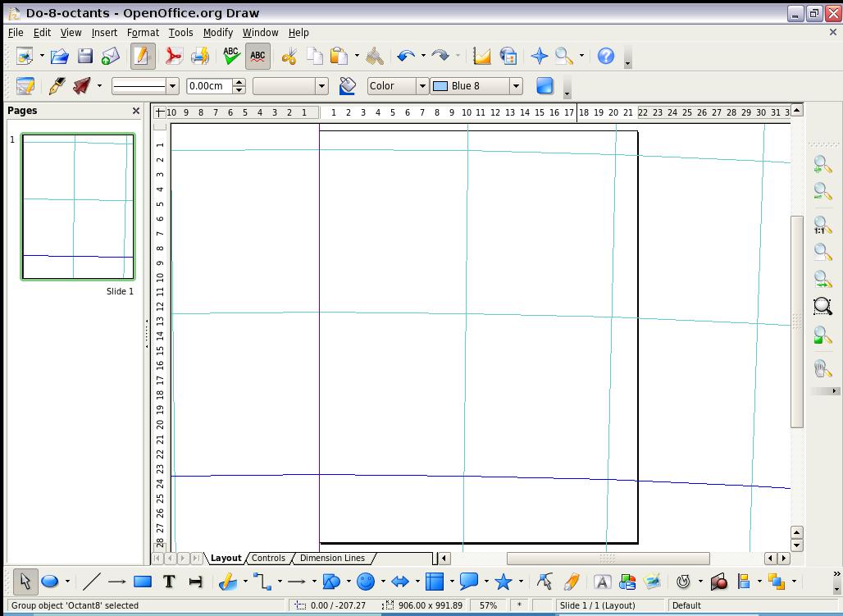The image size is (843, 616).
Task: Expand Zoom toolbar dropdown arrow
Action: (x=581, y=56)
